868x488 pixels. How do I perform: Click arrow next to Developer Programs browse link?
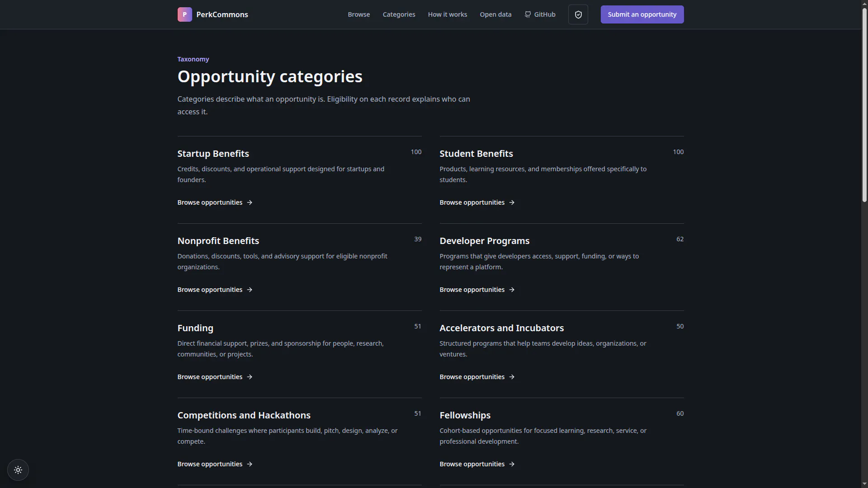pos(512,290)
